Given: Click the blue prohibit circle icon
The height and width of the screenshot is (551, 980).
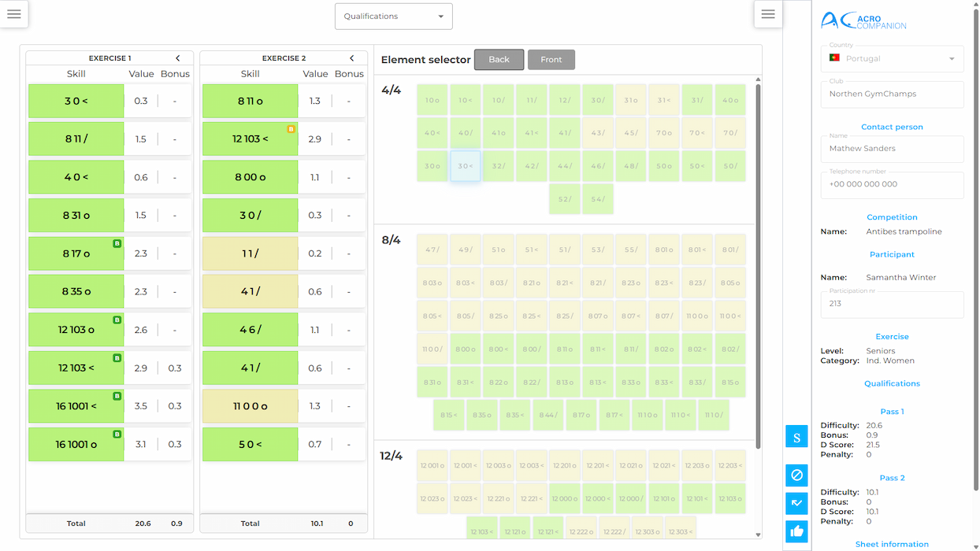Looking at the screenshot, I should pos(796,475).
